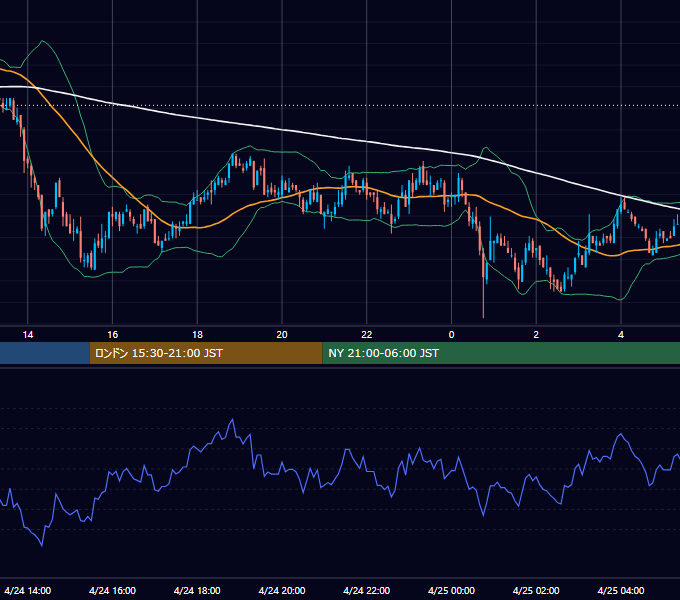Click the 4/25 02:00 date label
The height and width of the screenshot is (600, 680).
coord(536,590)
